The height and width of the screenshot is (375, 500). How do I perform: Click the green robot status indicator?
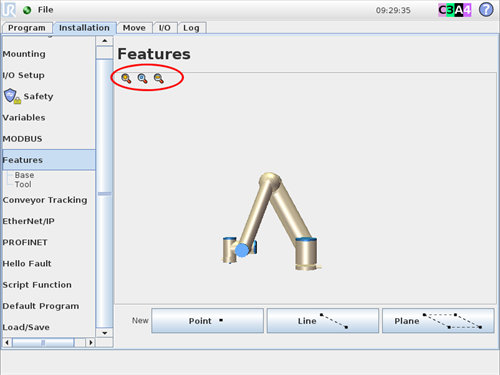point(27,10)
